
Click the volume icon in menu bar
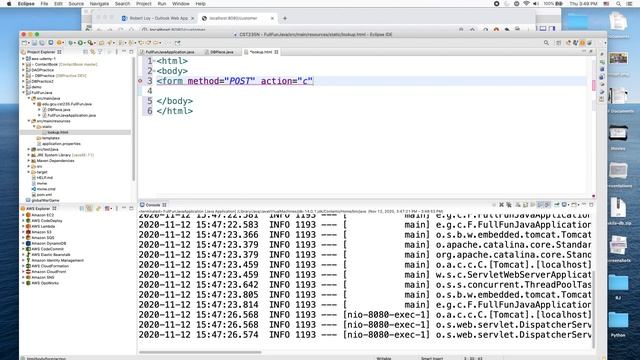tap(536, 4)
